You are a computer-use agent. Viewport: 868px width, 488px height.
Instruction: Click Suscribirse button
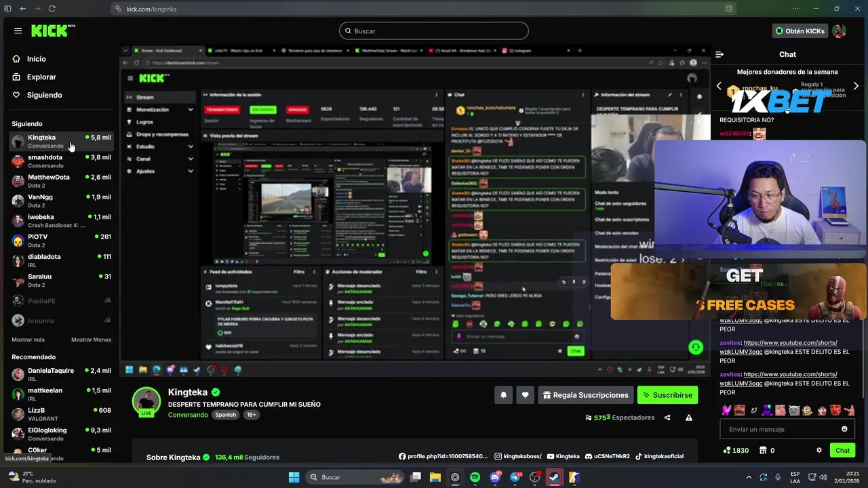tap(668, 395)
